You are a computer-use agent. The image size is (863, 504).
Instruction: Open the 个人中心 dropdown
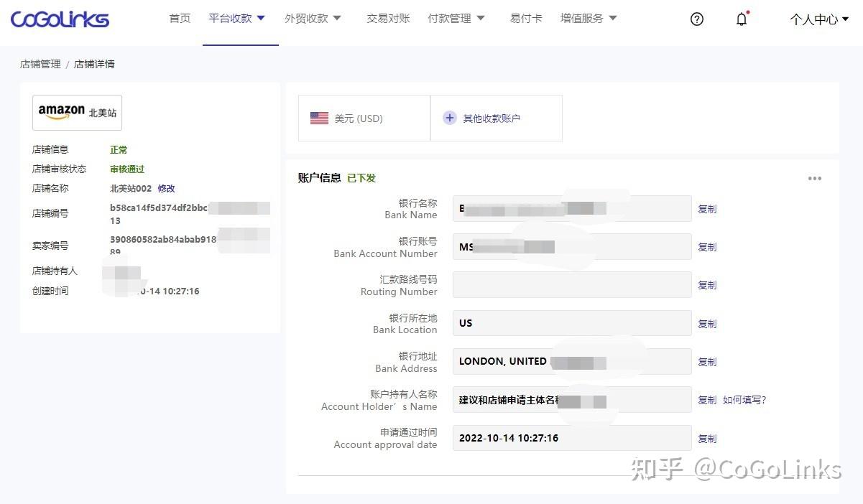(x=818, y=19)
